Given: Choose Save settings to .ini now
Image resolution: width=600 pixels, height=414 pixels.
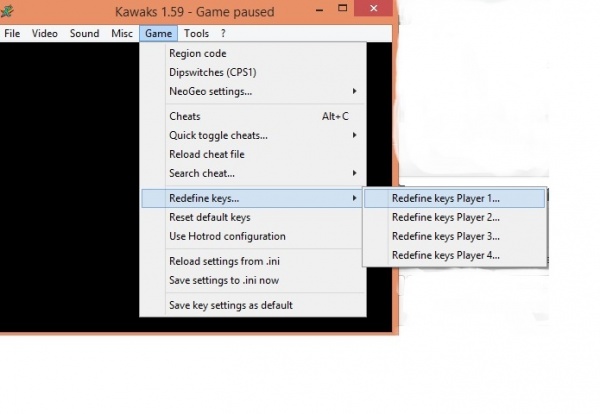Looking at the screenshot, I should tap(253, 280).
